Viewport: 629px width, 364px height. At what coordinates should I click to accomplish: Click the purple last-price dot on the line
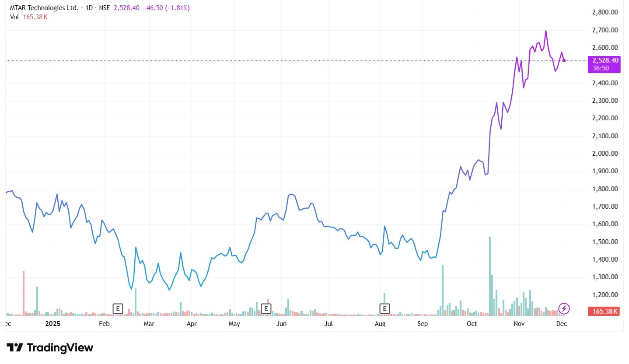coord(564,60)
